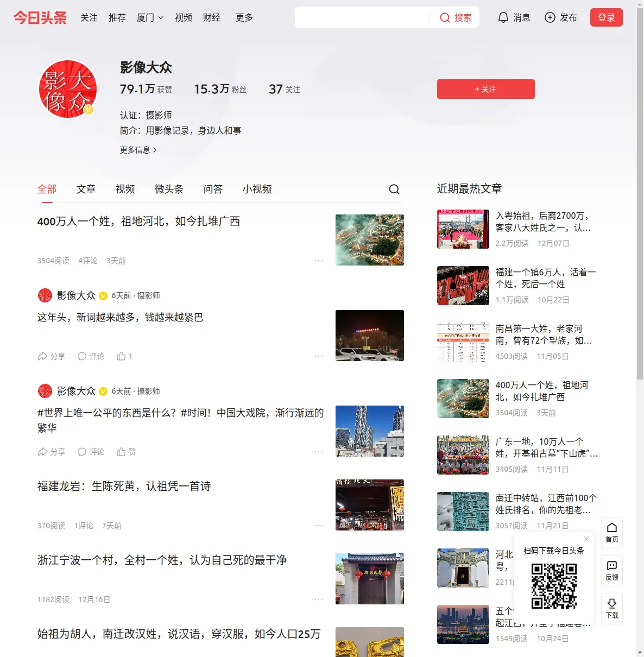Open article 浙江宁波一个村，全村一个姓
The height and width of the screenshot is (657, 644).
point(162,560)
